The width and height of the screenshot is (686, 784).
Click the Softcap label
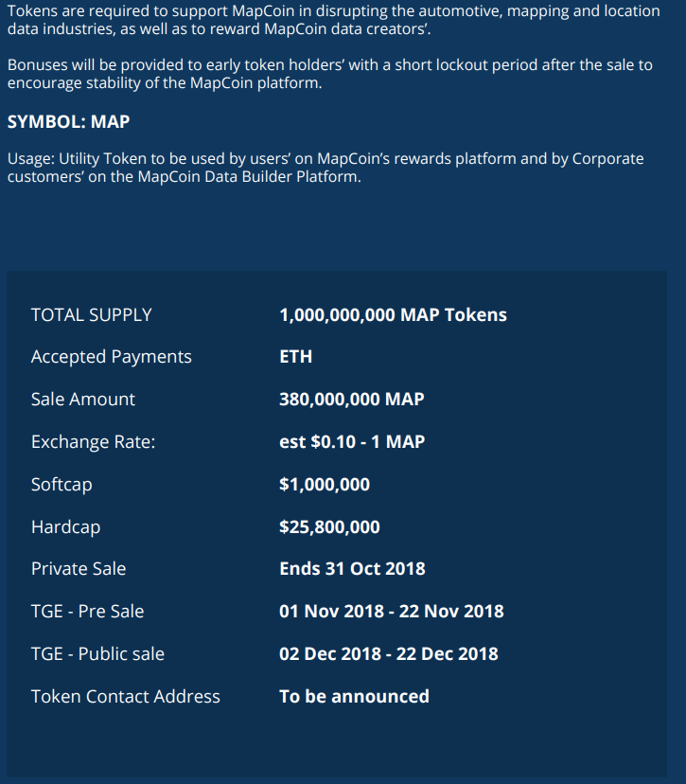(62, 485)
